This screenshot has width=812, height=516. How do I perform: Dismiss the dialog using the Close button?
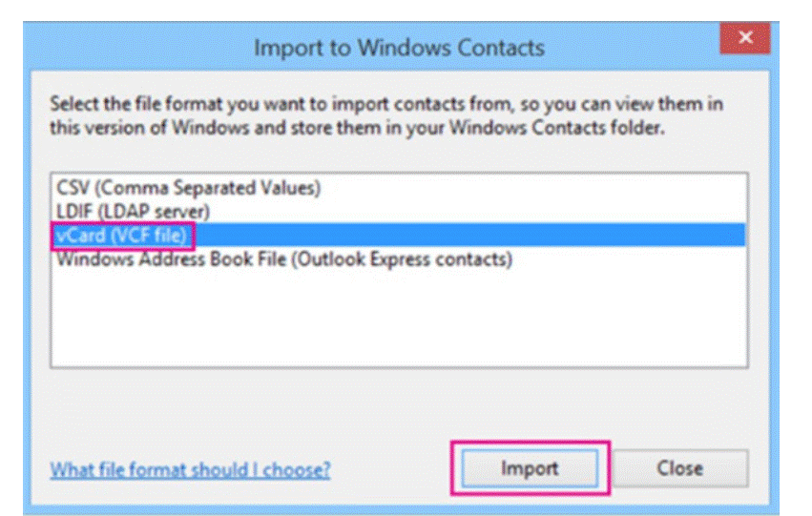pos(680,468)
